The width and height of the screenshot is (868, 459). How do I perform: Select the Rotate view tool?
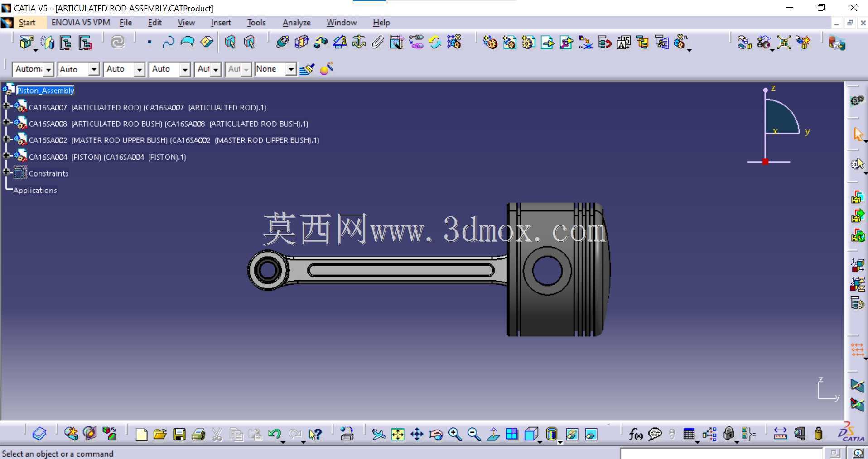tap(436, 435)
